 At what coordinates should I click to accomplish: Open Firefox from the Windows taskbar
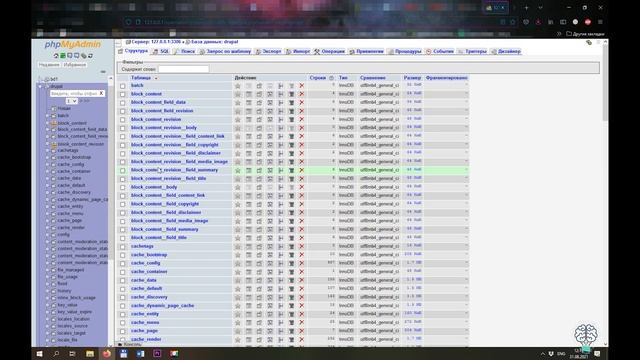point(107,353)
